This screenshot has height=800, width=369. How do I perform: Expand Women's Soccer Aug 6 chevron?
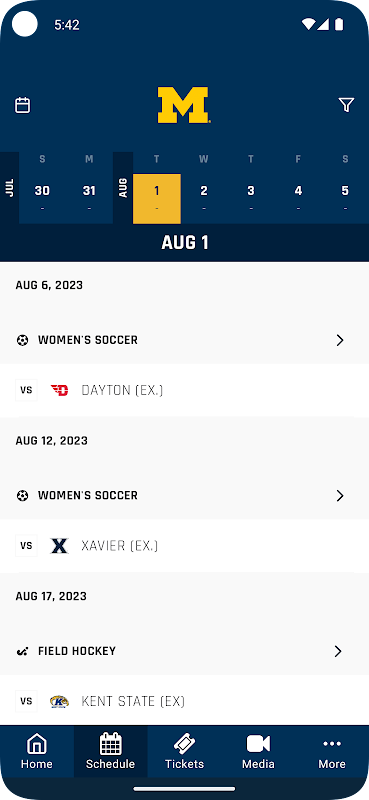tap(340, 340)
